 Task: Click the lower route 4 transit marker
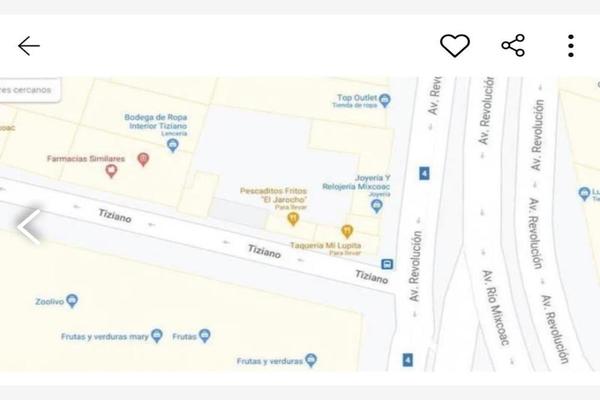click(408, 360)
